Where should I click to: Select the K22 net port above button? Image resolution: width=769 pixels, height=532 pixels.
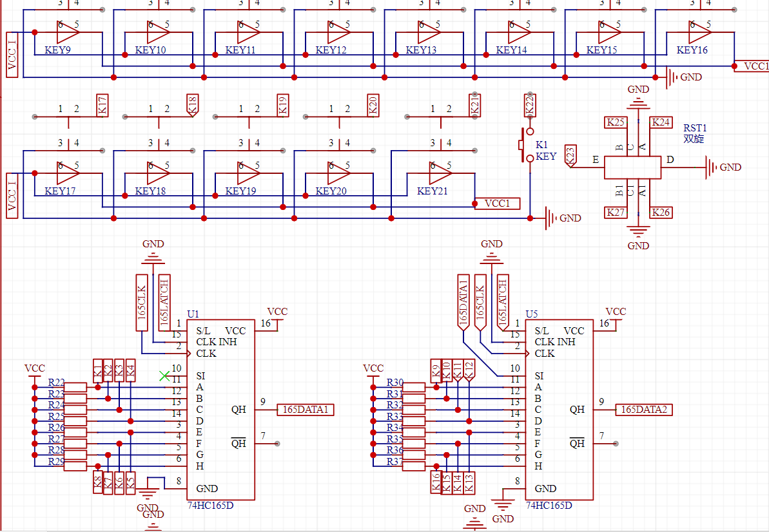click(x=530, y=106)
